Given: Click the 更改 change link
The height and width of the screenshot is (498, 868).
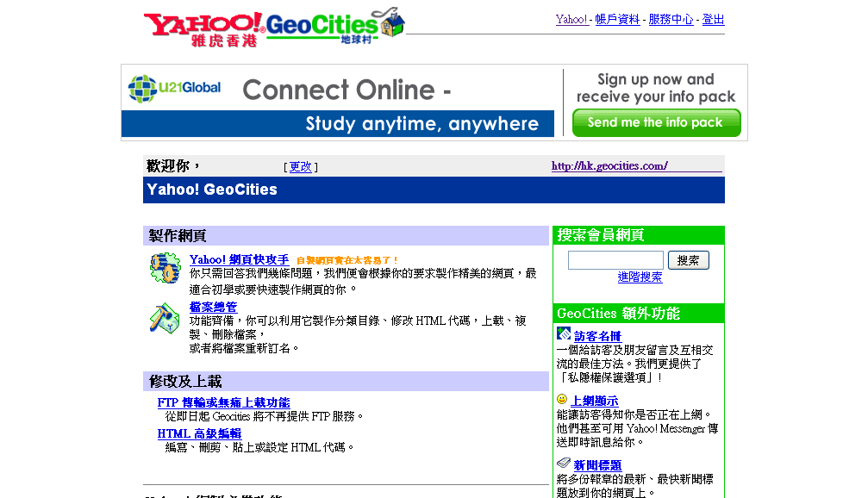Looking at the screenshot, I should [301, 166].
